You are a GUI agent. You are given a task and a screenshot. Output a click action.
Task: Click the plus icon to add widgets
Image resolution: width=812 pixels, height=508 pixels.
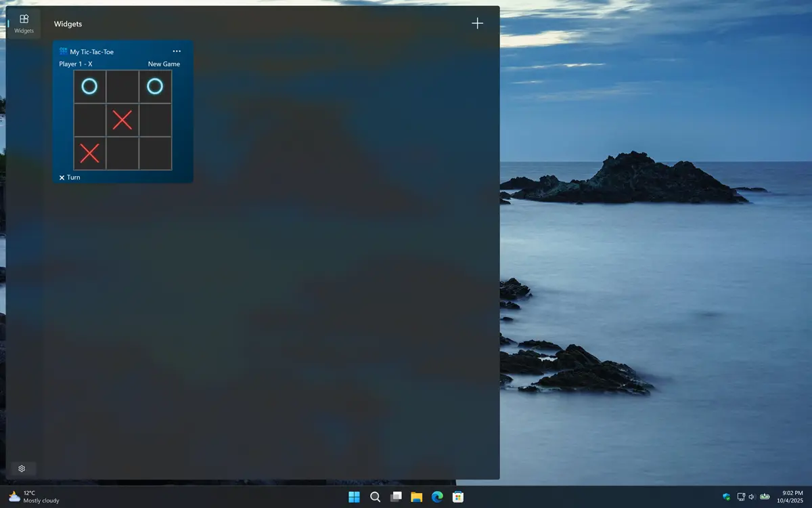pyautogui.click(x=477, y=24)
